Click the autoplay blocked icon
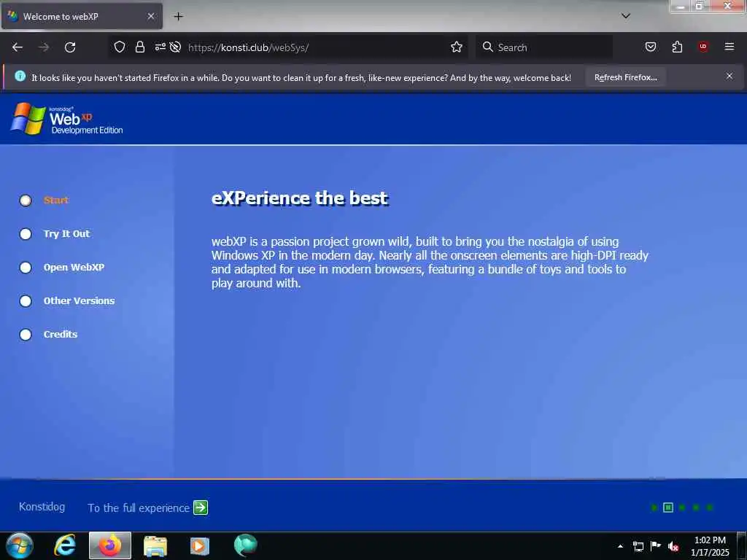Image resolution: width=747 pixels, height=560 pixels. point(175,47)
